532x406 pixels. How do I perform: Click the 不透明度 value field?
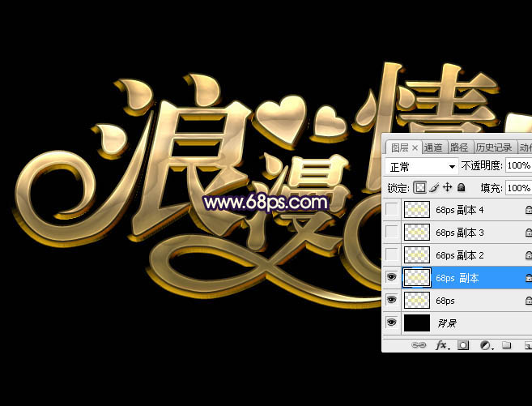pyautogui.click(x=519, y=165)
